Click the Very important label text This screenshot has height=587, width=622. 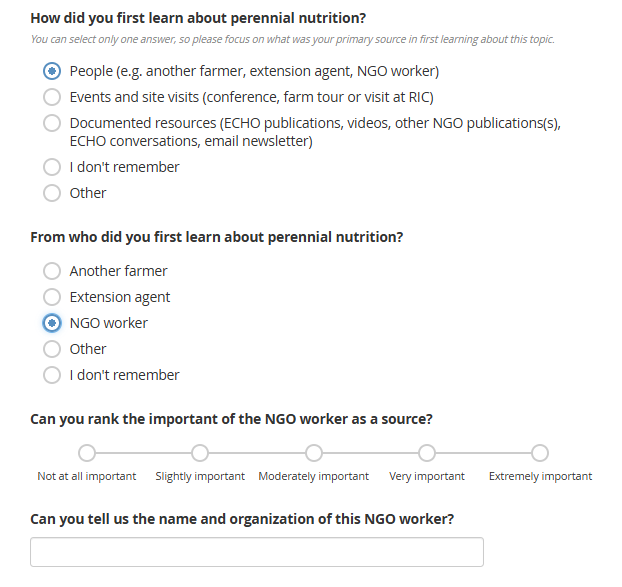[427, 476]
